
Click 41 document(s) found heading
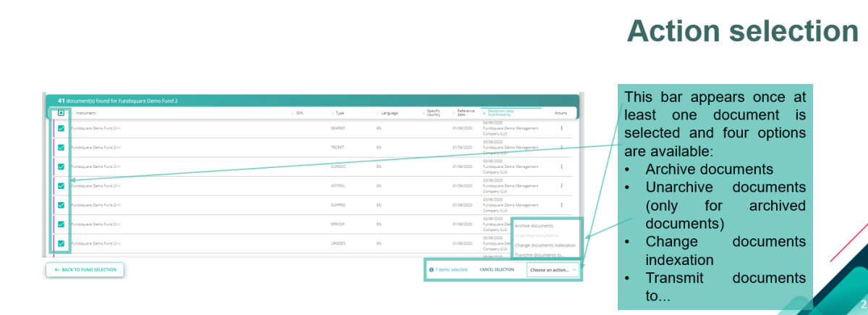tap(118, 101)
